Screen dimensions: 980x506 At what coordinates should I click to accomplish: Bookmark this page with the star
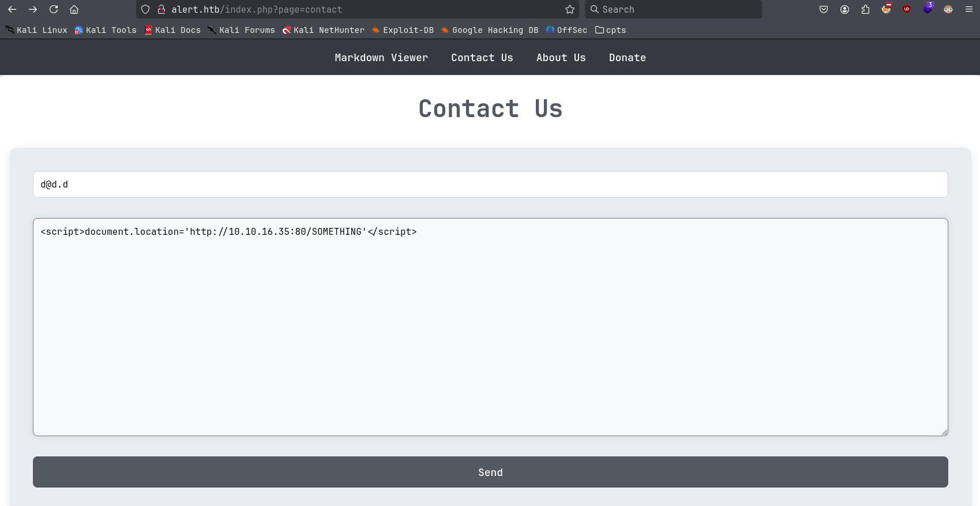click(570, 9)
